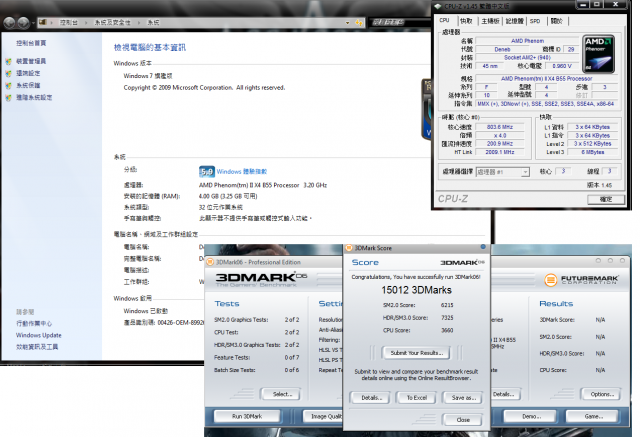Click the 15012 3DMarks score text
This screenshot has height=437, width=640.
click(416, 290)
